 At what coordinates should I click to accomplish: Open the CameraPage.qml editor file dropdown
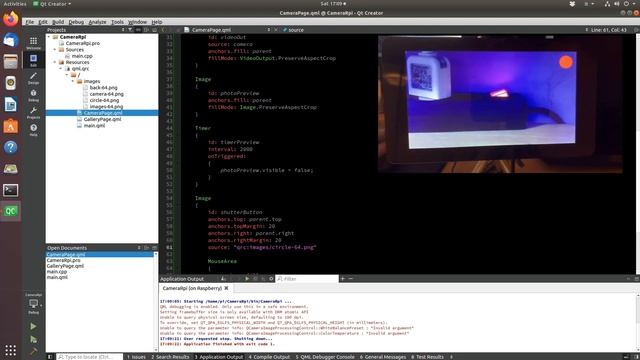click(x=269, y=30)
